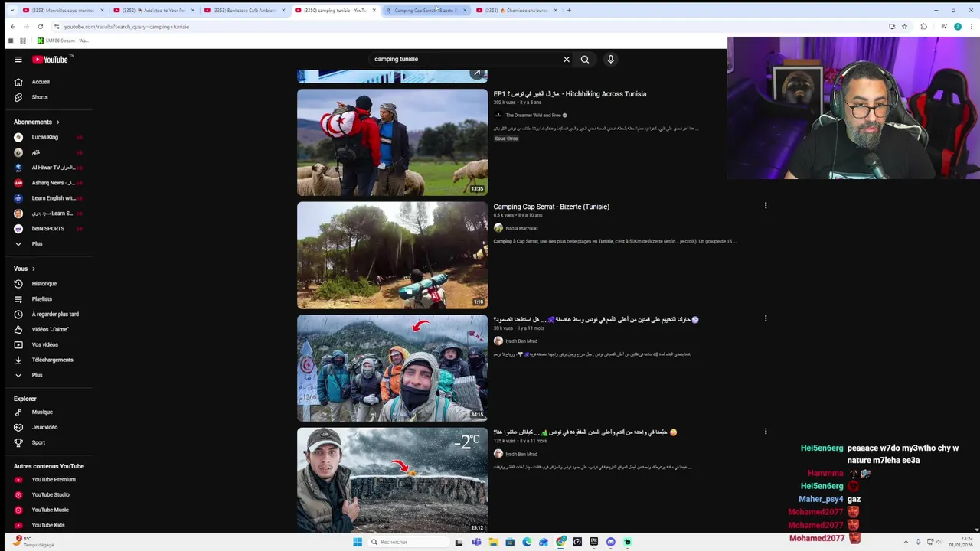Screen dimensions: 980x551
Task: Open The Dreamer Wild and Free channel
Action: [533, 116]
